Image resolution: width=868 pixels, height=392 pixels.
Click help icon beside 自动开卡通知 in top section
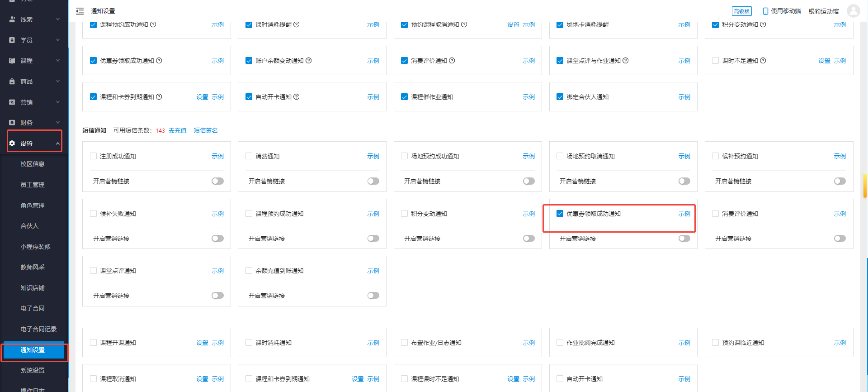pos(297,97)
